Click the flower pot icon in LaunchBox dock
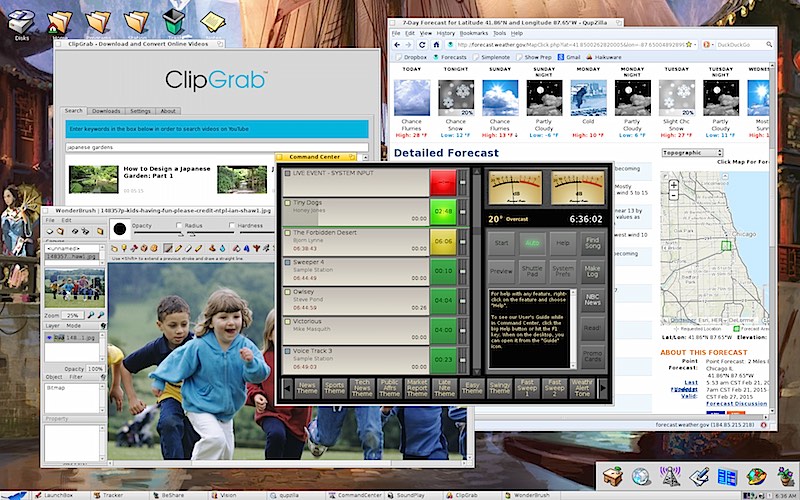 (x=786, y=477)
